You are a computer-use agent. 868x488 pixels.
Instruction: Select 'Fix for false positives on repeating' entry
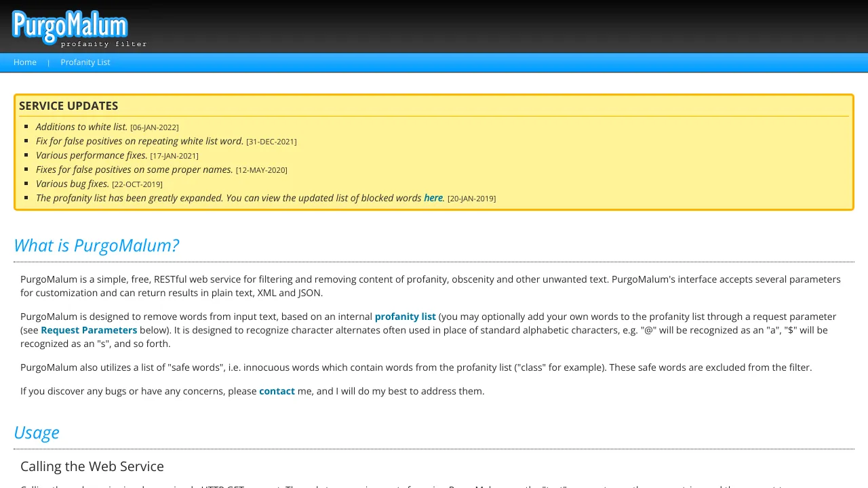[x=140, y=141]
